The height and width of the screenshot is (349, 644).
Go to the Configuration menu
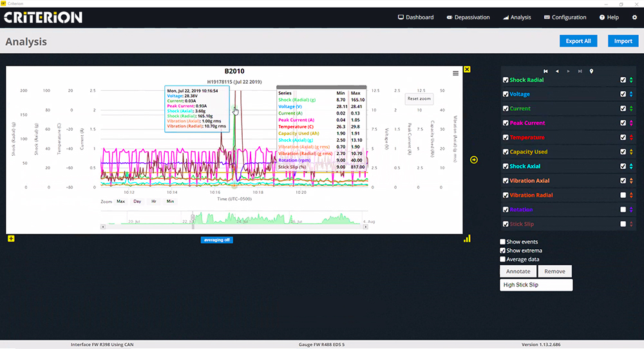tap(565, 17)
